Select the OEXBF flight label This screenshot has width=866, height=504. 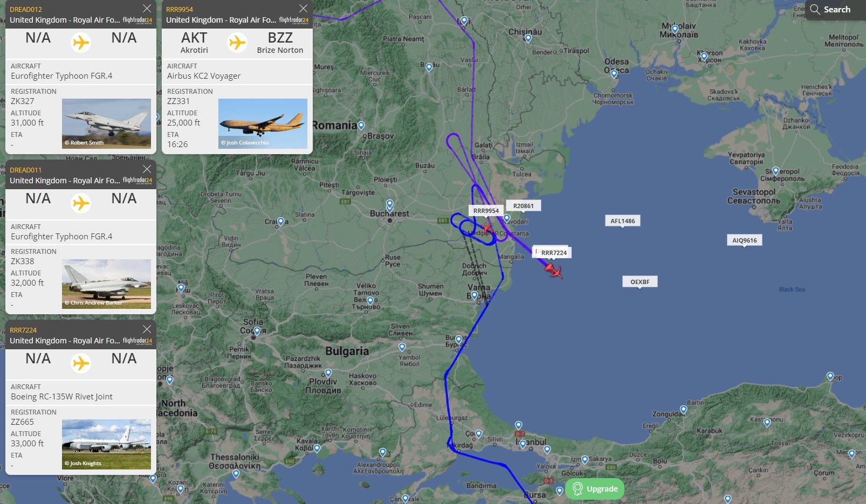click(640, 282)
